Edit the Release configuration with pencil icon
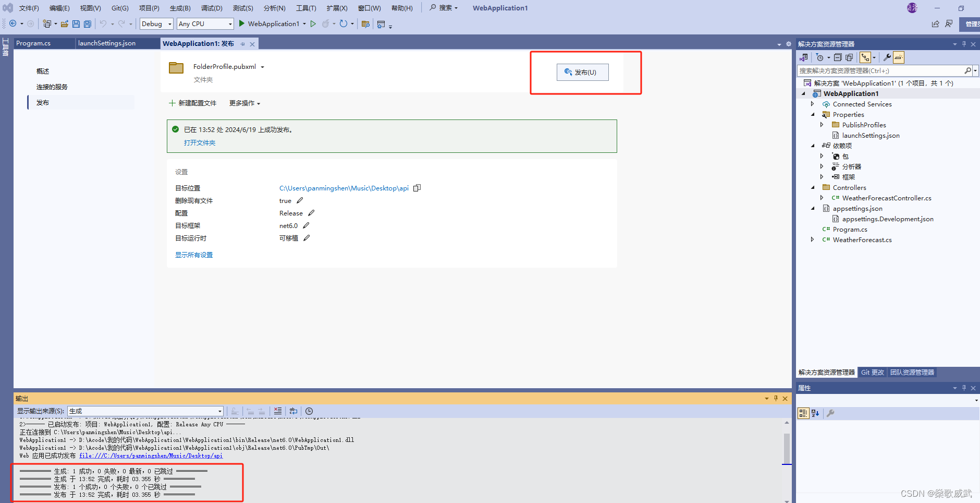This screenshot has height=503, width=980. pos(311,213)
